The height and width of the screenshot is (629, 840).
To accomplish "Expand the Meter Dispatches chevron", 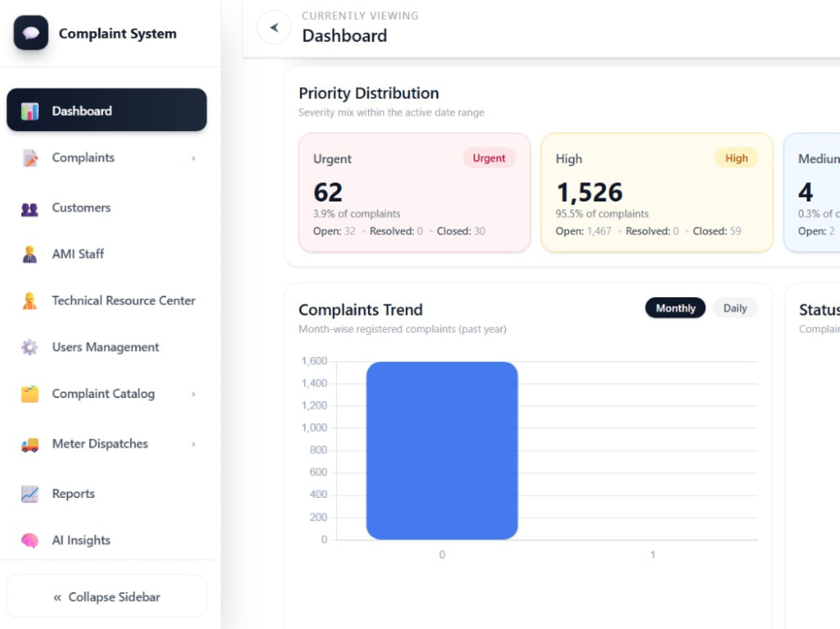I will point(193,444).
